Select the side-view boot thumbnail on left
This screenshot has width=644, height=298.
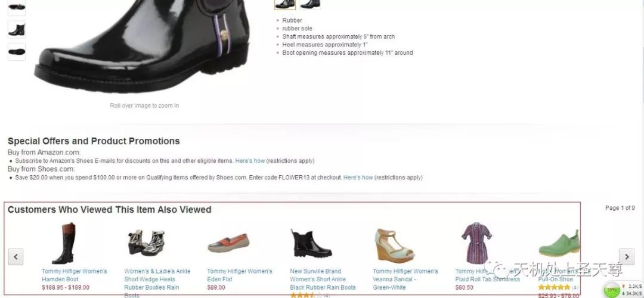click(x=17, y=30)
